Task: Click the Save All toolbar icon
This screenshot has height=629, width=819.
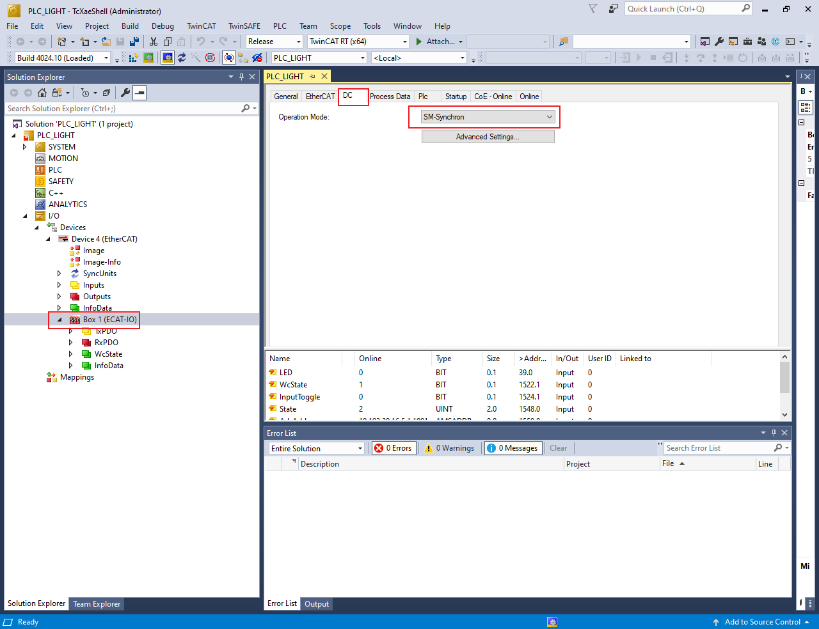Action: point(134,42)
